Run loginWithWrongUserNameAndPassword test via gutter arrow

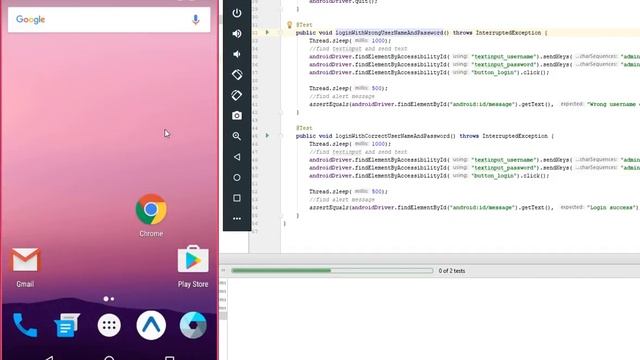[x=267, y=32]
